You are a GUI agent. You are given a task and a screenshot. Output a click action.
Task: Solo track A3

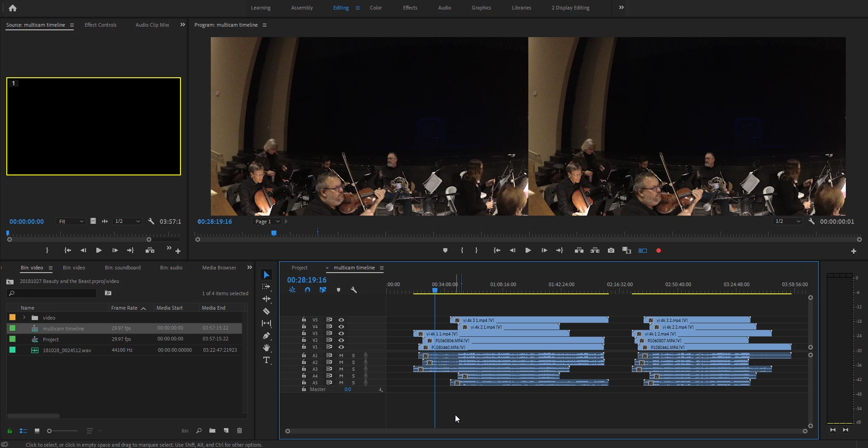(353, 369)
